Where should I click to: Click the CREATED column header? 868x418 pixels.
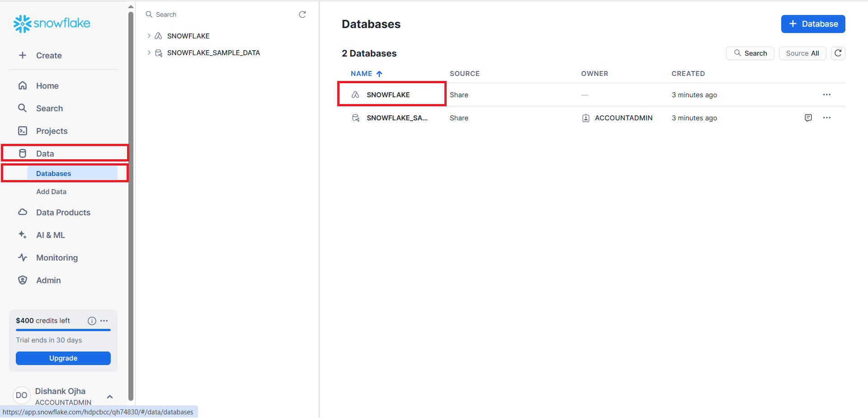tap(688, 74)
